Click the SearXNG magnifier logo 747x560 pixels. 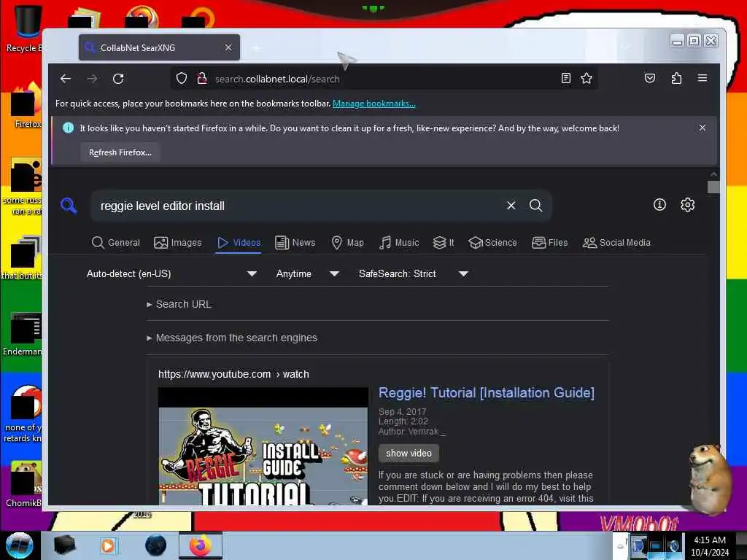(x=69, y=206)
